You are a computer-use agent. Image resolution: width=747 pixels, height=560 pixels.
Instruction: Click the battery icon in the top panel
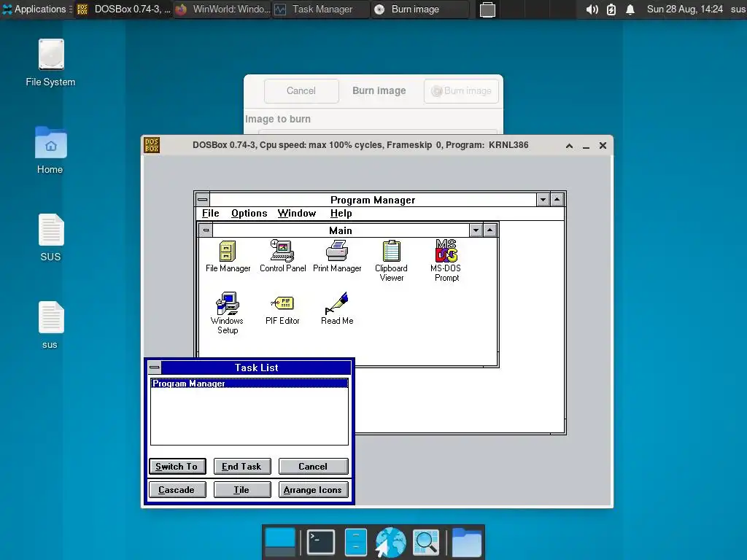click(x=611, y=9)
